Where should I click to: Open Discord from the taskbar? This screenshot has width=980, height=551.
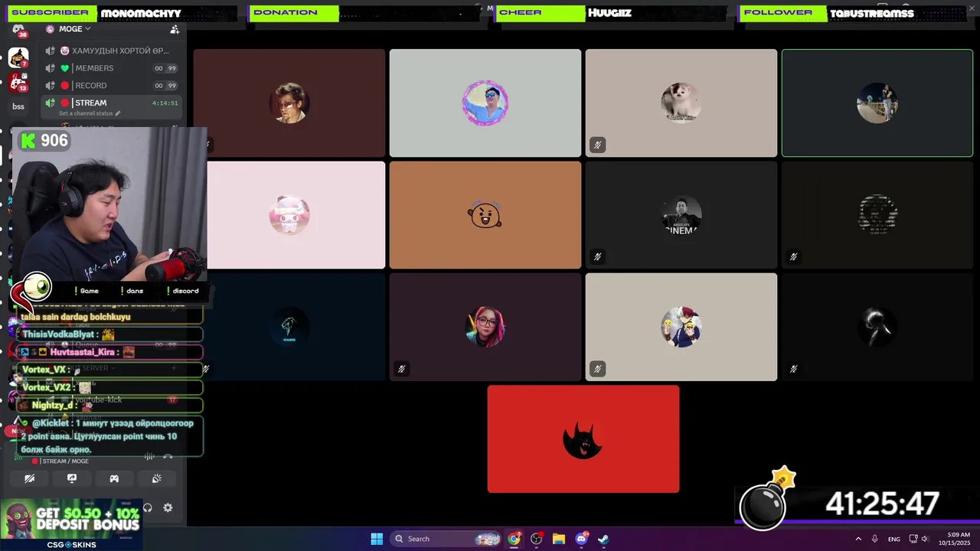tap(581, 539)
